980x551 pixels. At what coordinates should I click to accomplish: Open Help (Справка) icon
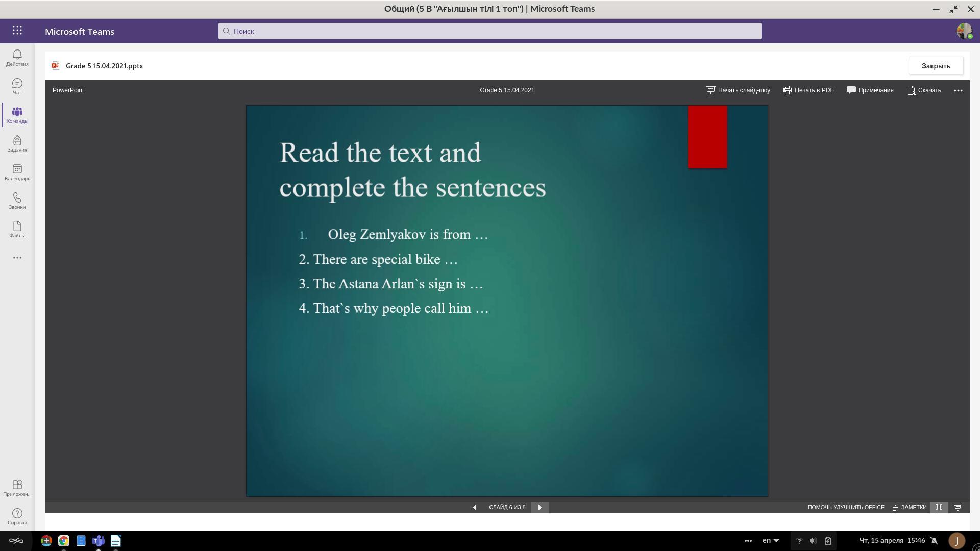[17, 515]
